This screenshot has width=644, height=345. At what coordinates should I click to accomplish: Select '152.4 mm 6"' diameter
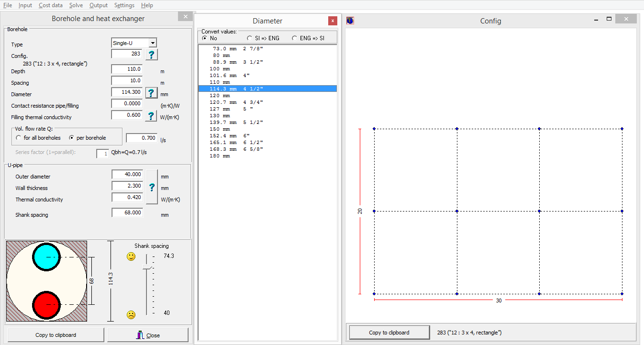click(267, 136)
